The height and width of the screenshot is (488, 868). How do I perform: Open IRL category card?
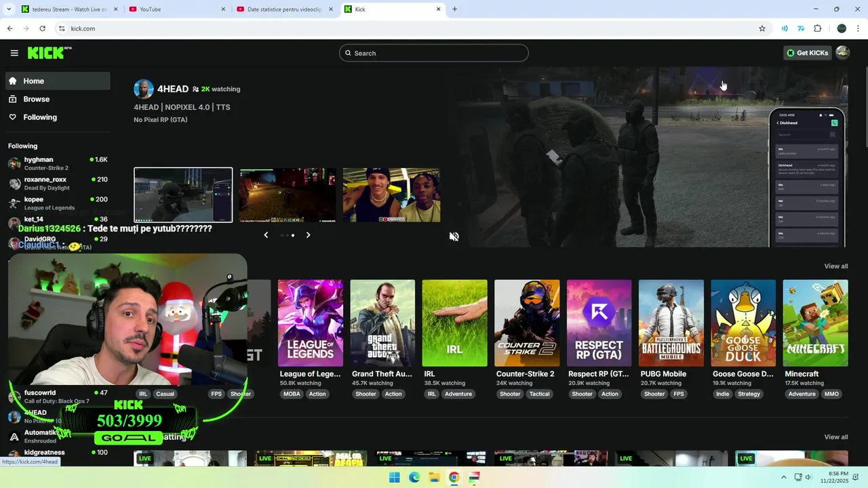point(454,323)
